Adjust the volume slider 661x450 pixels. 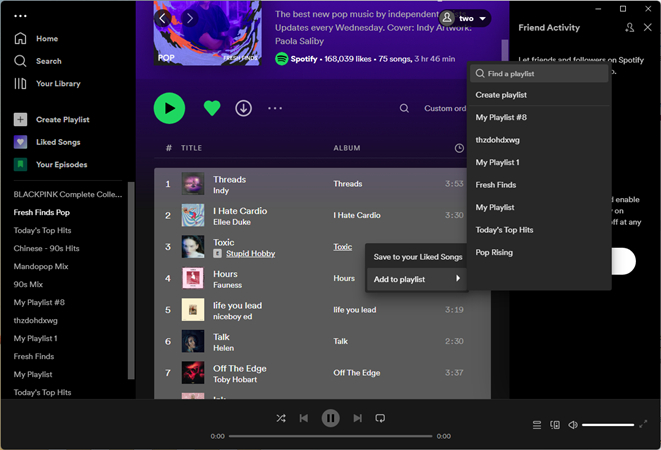(x=608, y=425)
